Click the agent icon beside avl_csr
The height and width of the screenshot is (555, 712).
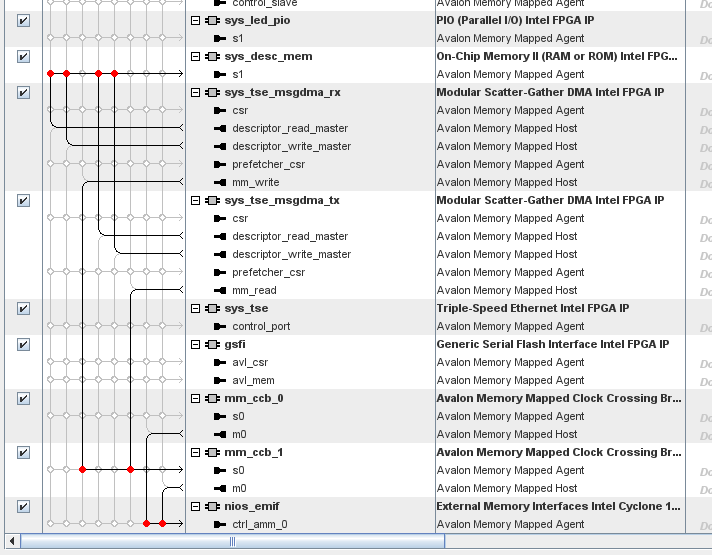220,362
